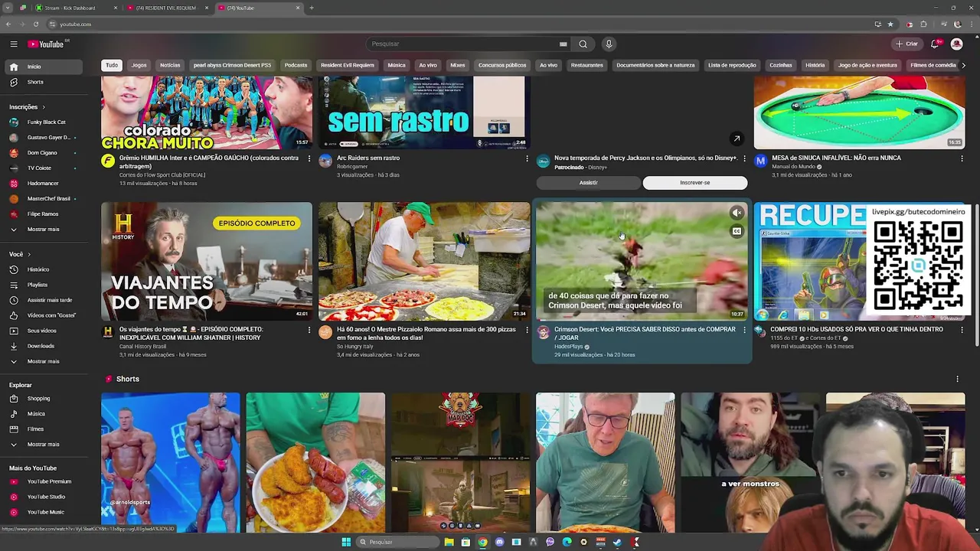Open the browser extensions puzzle icon
Screen dimensions: 980x551
(924, 24)
